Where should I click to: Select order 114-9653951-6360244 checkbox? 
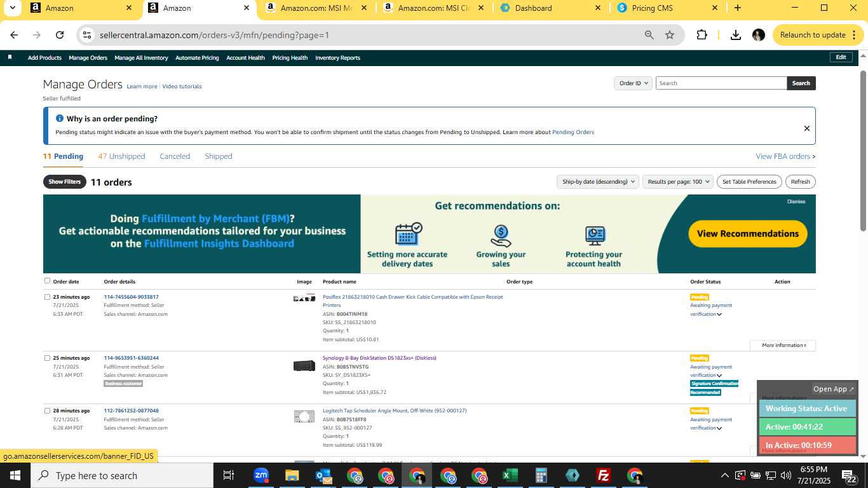tap(47, 358)
